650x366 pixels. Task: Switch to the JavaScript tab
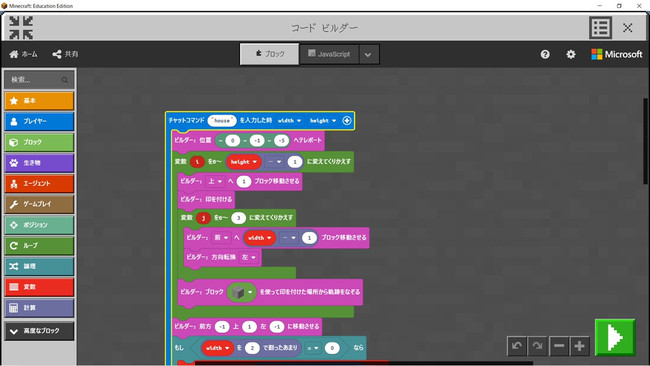click(x=329, y=54)
